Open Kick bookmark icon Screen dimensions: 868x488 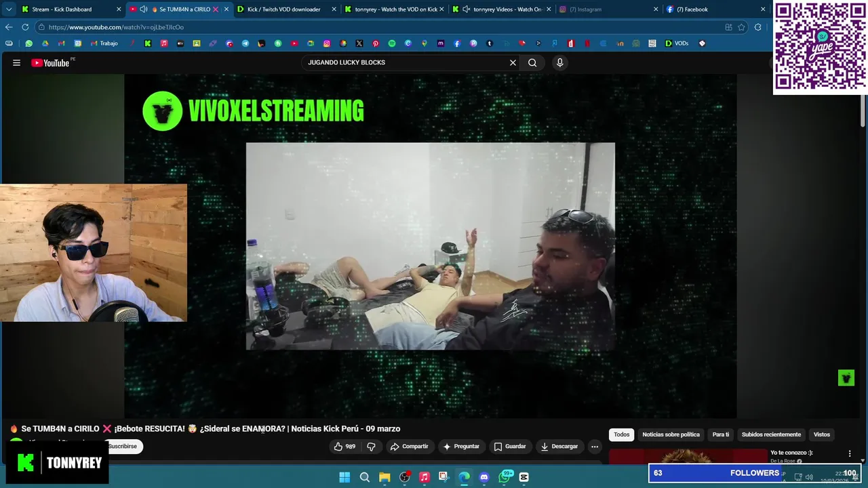[x=148, y=43]
